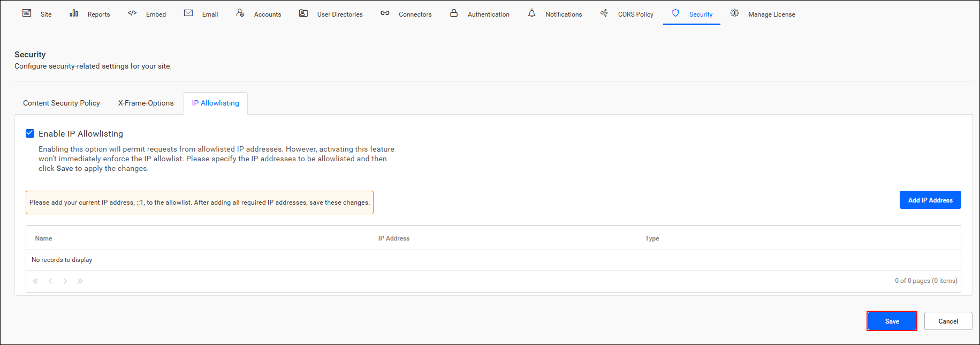Click 'Configure security-related settings' description text
The image size is (980, 345).
point(93,66)
